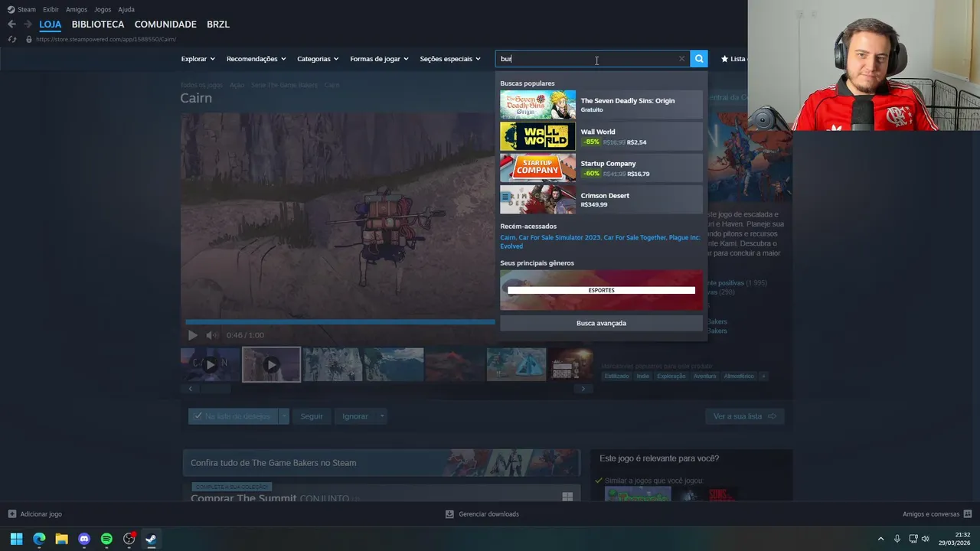Select the Startup Company search suggestion
The height and width of the screenshot is (551, 980).
[x=601, y=168]
